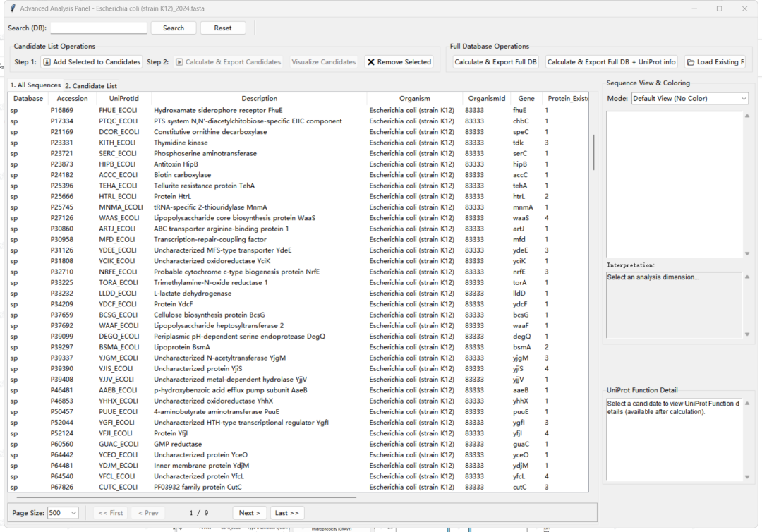This screenshot has height=532, width=762.
Task: Click Add Selected to Candidates button
Action: click(92, 61)
